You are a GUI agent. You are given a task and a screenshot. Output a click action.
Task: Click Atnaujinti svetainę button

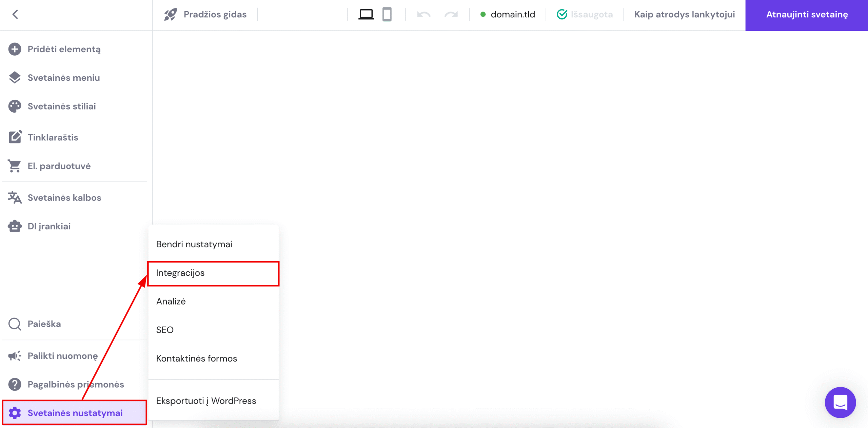pos(807,14)
